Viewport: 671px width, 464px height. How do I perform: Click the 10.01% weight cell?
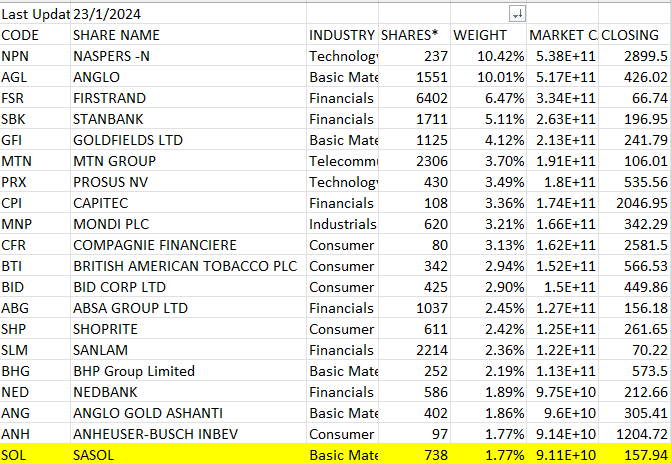[x=488, y=77]
